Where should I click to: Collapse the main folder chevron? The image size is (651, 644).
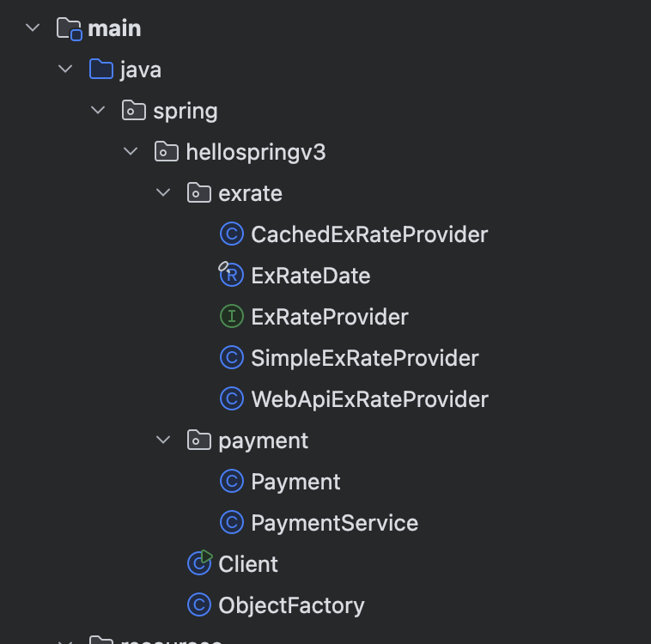point(33,28)
